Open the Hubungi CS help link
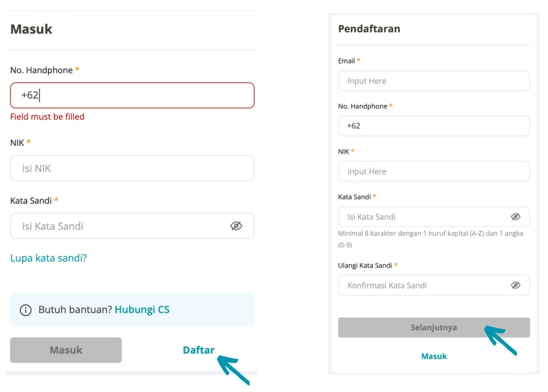Screen dimensions: 548x392 click(142, 310)
